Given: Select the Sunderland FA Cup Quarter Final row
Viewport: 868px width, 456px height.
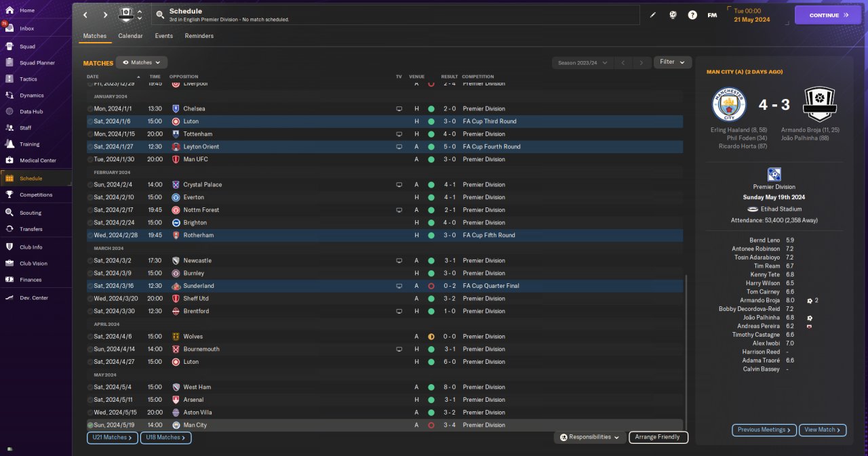Looking at the screenshot, I should (384, 286).
